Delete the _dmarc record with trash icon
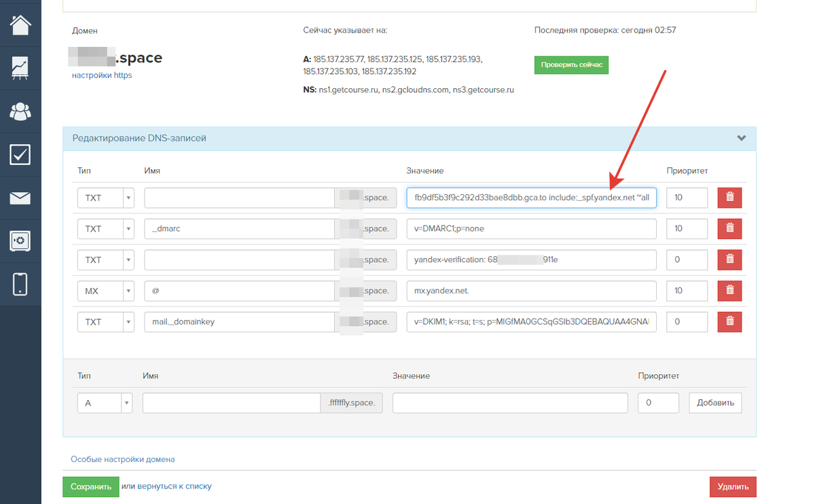The image size is (815, 504). [x=729, y=229]
